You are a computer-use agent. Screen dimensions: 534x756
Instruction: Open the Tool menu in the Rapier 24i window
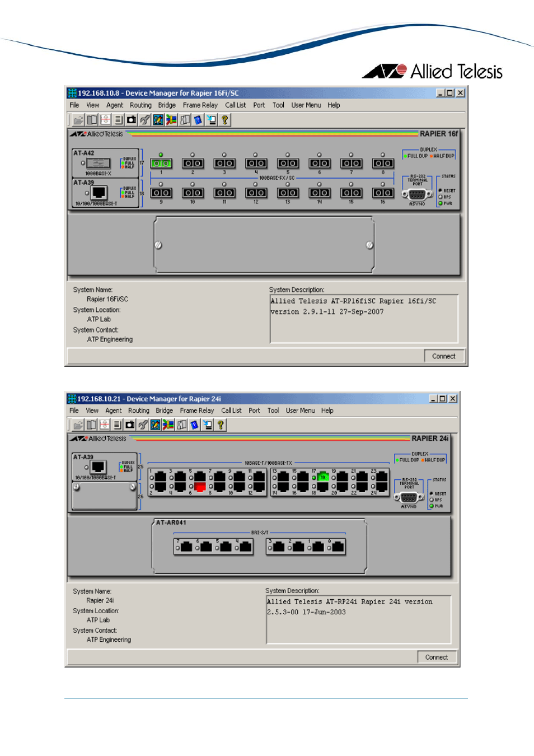[x=273, y=410]
